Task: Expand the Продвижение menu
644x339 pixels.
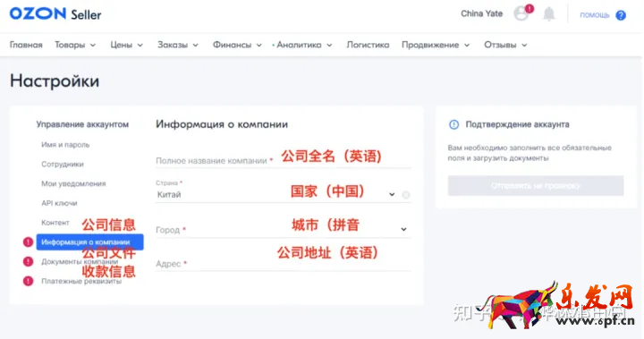Action: pyautogui.click(x=436, y=45)
